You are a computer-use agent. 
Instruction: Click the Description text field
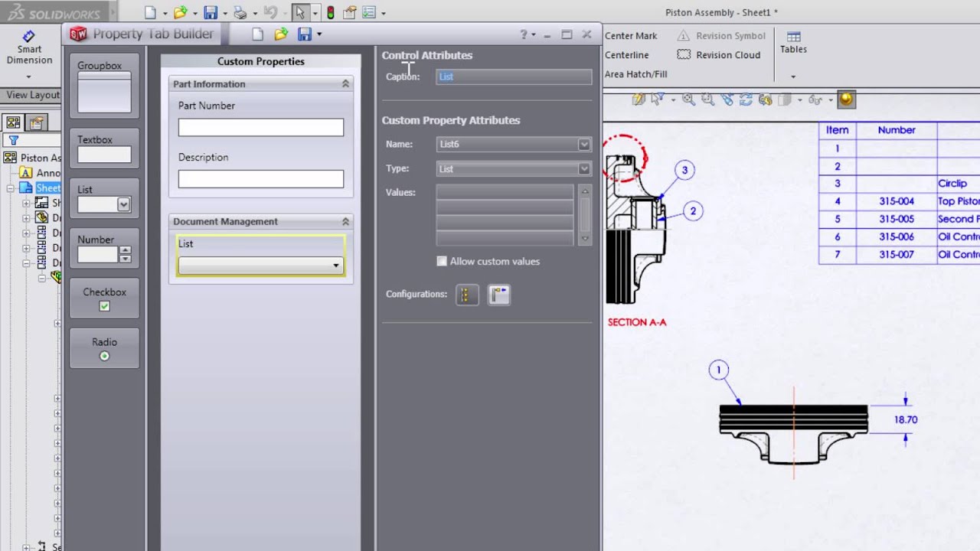pos(260,179)
